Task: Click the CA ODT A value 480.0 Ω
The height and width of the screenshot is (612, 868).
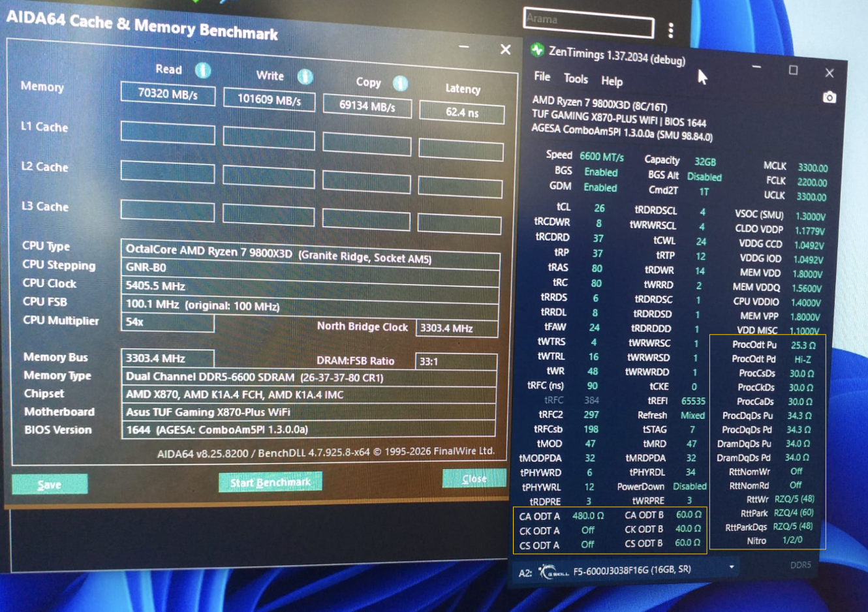Action: pos(588,516)
